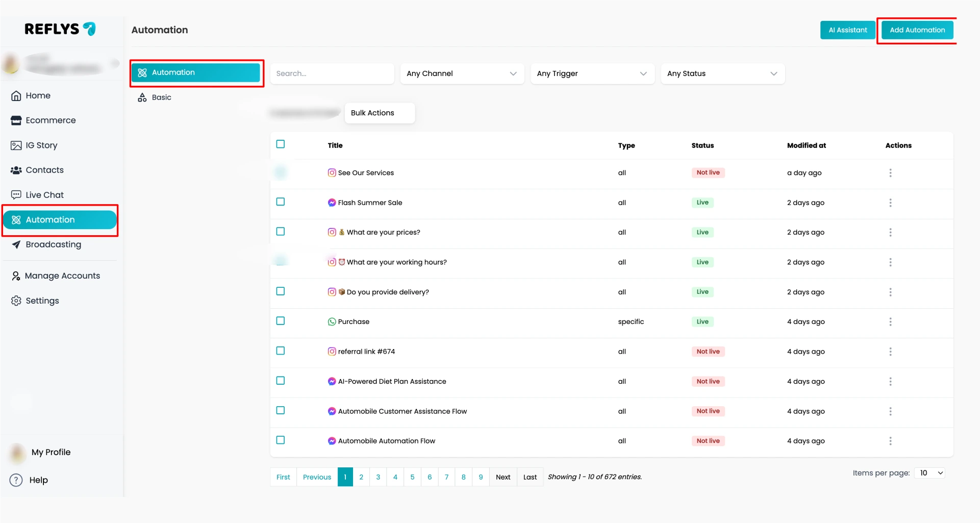Tick the select-all header checkbox
Viewport: 980px width, 523px height.
pos(281,144)
